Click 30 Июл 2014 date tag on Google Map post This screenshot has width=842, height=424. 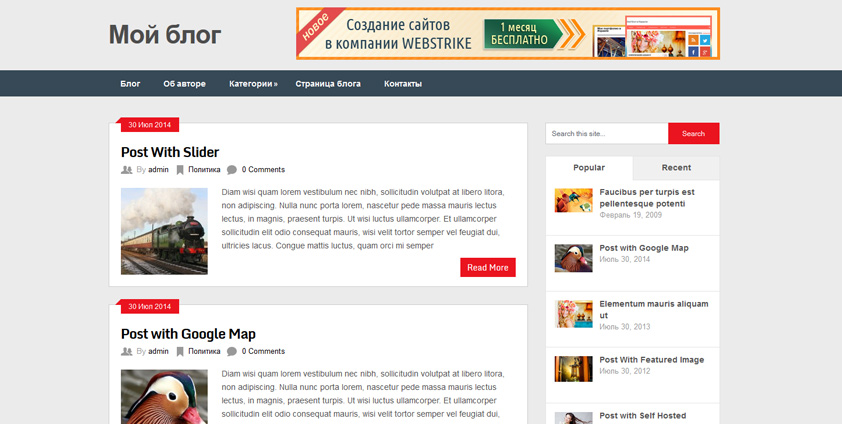[149, 306]
